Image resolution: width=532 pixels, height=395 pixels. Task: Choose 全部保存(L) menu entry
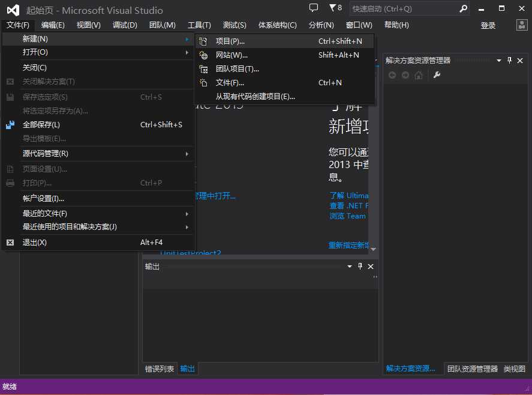coord(98,125)
